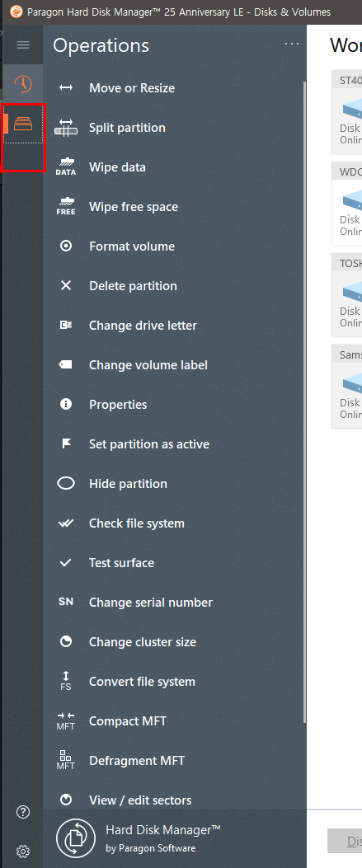Viewport: 362px width, 868px height.
Task: Choose Delete partition operation
Action: point(133,286)
